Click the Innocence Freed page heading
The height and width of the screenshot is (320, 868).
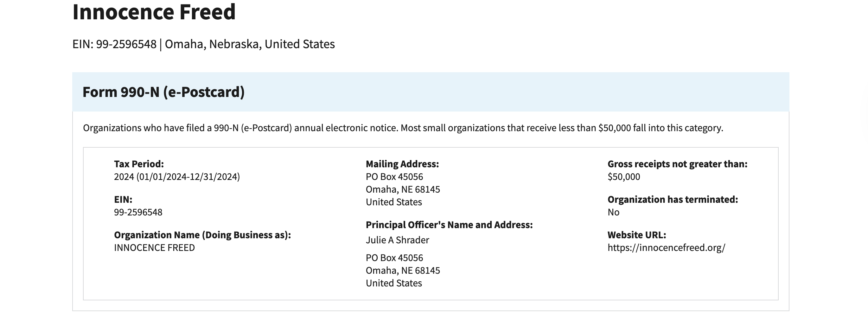(x=154, y=12)
